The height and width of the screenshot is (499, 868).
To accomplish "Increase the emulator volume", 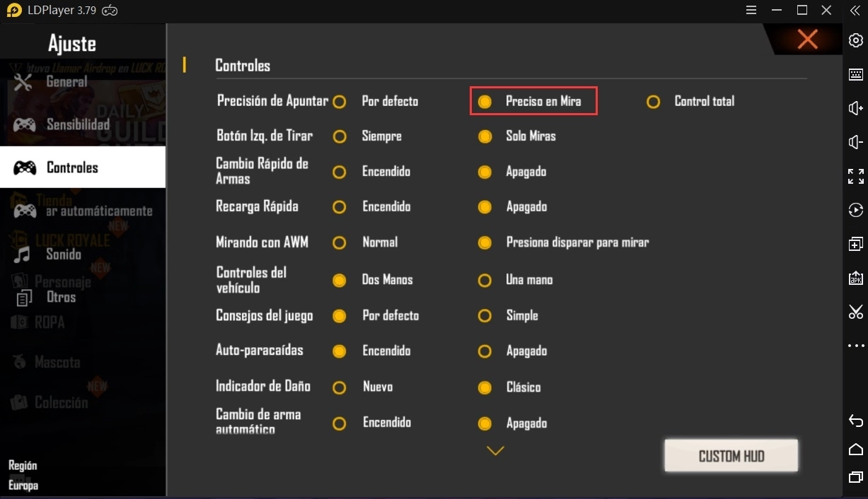I will click(x=855, y=108).
